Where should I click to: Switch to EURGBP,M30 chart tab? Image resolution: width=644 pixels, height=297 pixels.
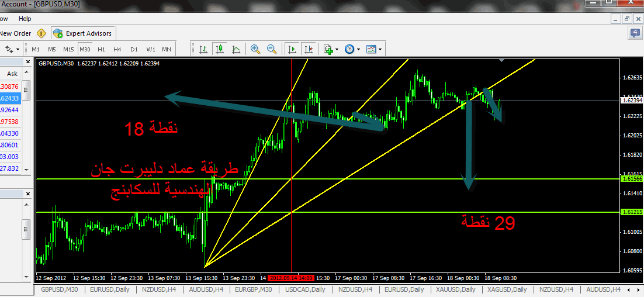tap(254, 289)
